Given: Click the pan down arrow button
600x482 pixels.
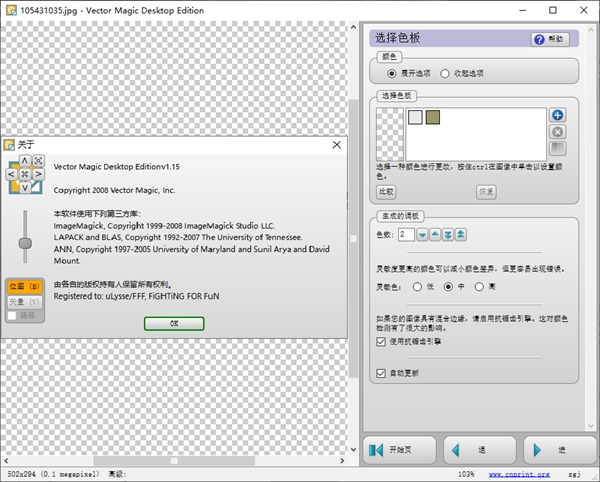Looking at the screenshot, I should pos(25,187).
